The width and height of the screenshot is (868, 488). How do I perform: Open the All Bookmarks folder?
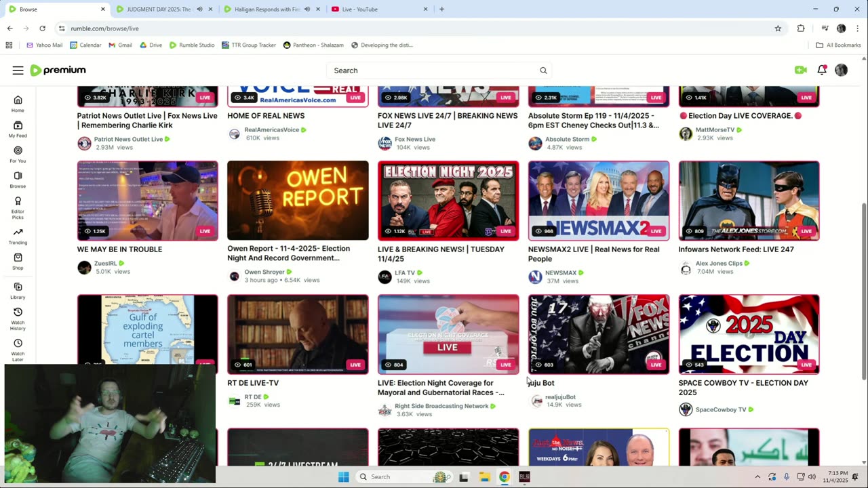click(838, 45)
